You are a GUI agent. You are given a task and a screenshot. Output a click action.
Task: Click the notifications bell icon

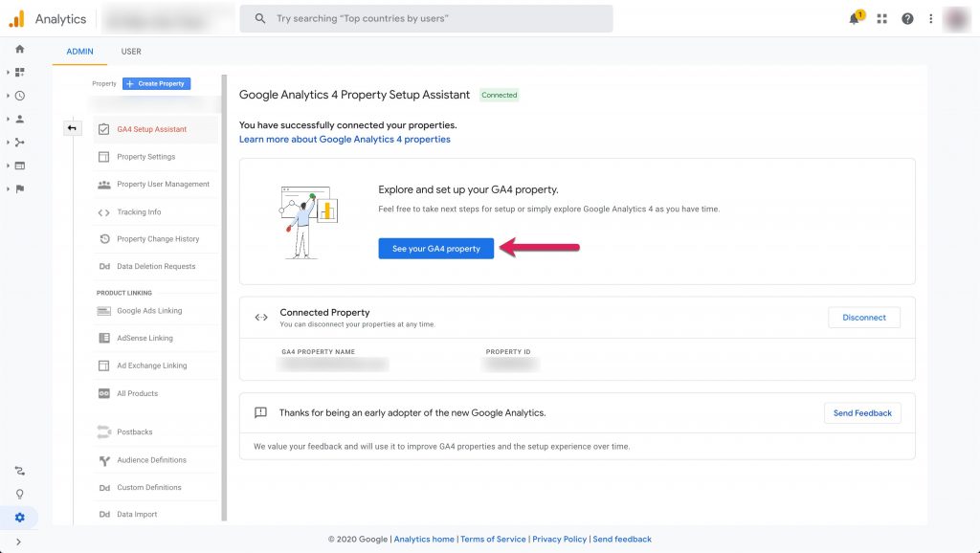coord(855,19)
